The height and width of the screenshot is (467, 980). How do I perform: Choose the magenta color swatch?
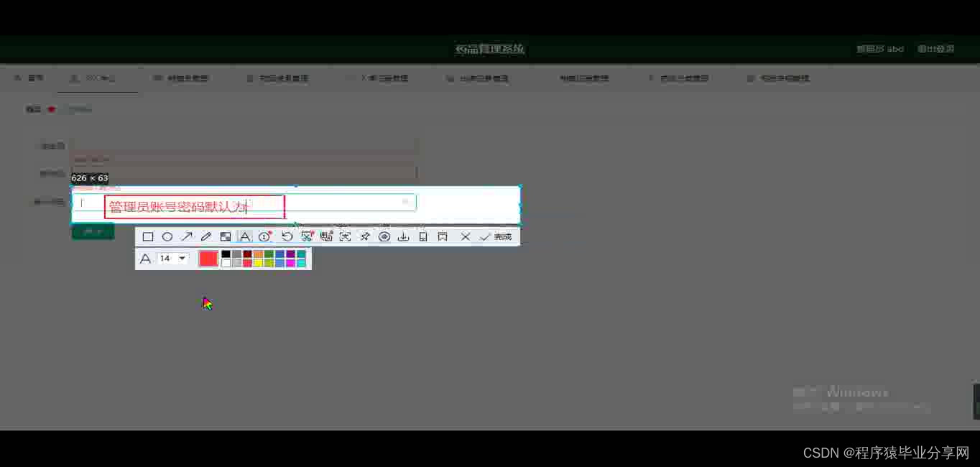[290, 263]
